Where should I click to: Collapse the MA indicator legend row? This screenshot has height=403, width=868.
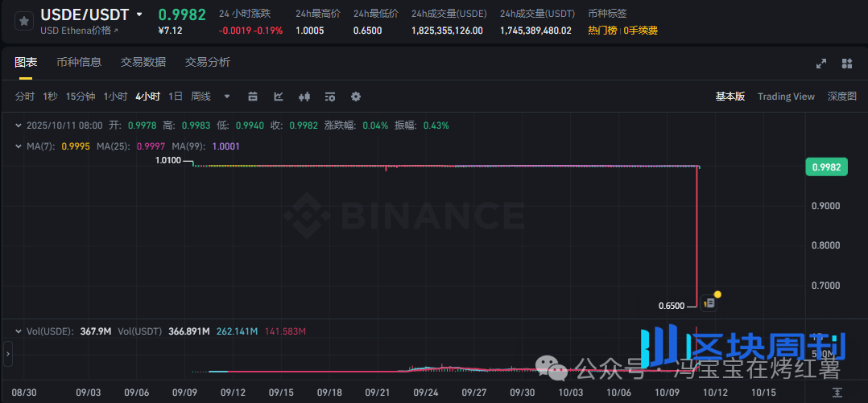(19, 146)
